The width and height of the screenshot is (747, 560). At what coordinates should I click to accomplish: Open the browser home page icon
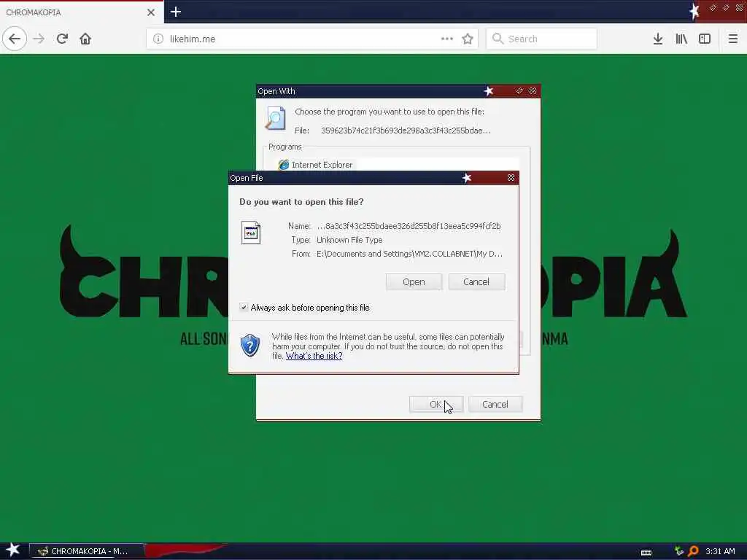pos(85,39)
